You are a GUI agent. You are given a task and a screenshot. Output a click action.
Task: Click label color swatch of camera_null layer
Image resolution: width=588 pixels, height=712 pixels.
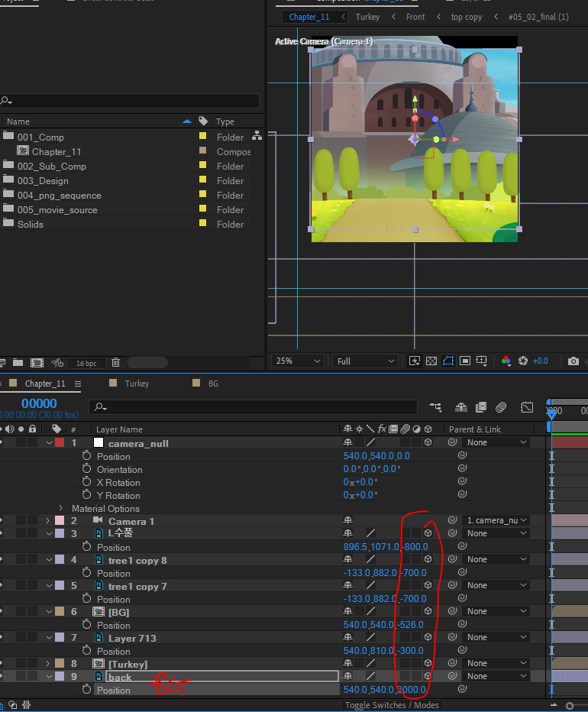pos(60,443)
